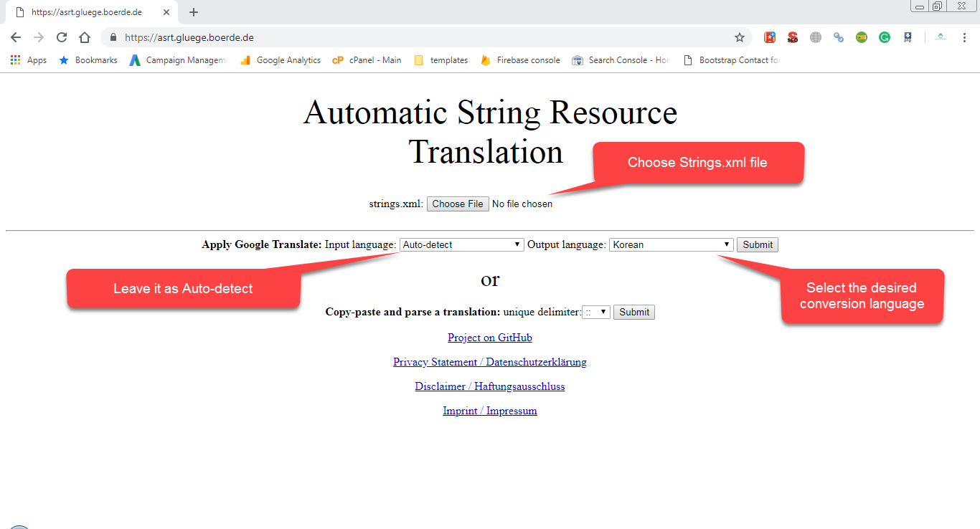Open the Chrome profile avatar
This screenshot has width=980, height=529.
point(941,37)
